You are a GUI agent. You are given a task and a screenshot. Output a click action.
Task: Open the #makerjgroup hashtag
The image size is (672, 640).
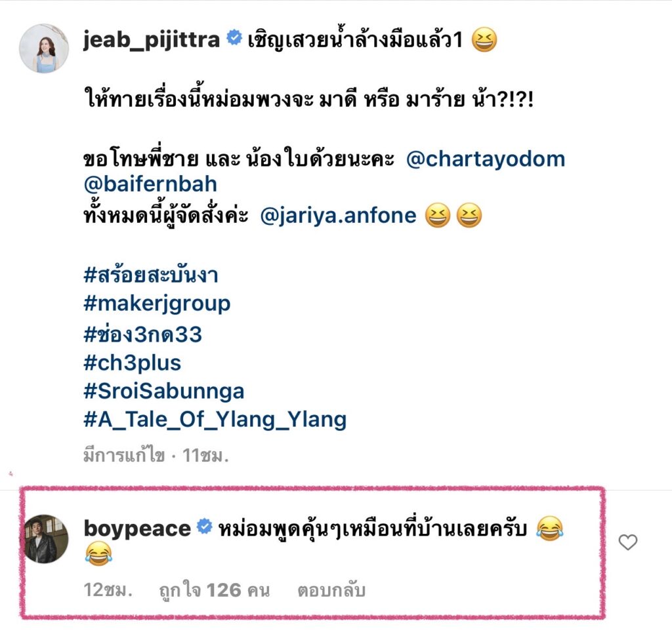(157, 304)
